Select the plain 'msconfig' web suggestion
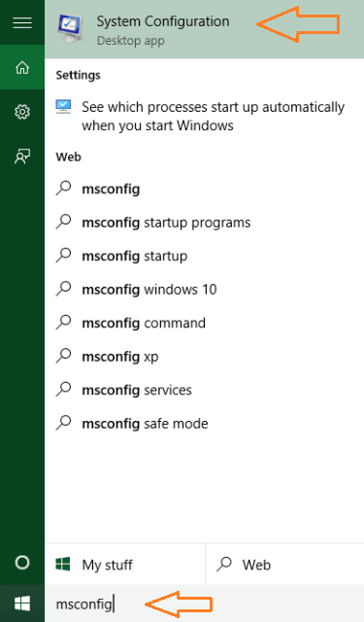 [x=205, y=189]
